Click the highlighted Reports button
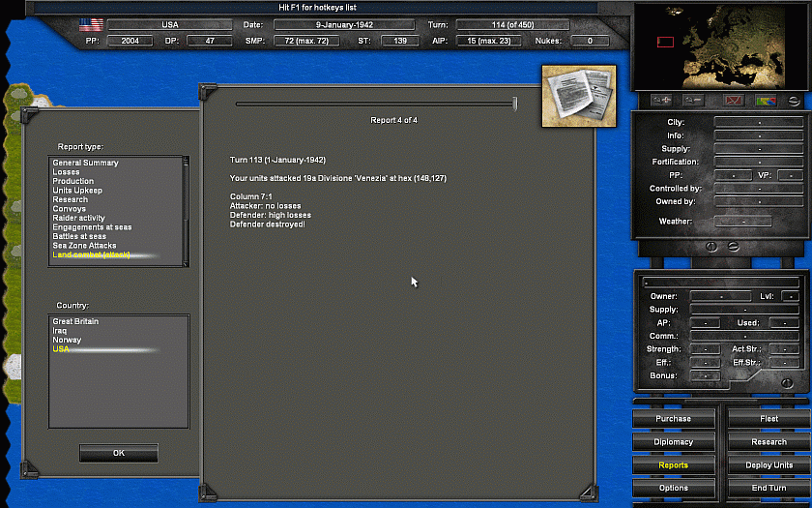 coord(673,465)
